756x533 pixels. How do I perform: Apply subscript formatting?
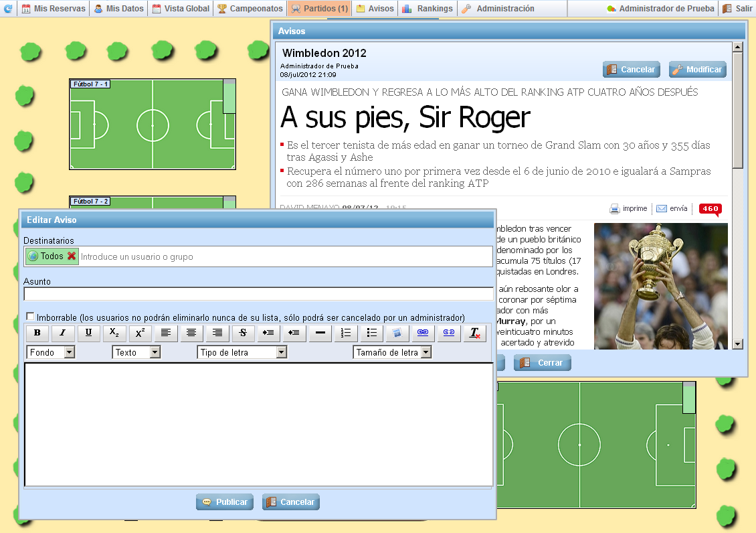[114, 333]
